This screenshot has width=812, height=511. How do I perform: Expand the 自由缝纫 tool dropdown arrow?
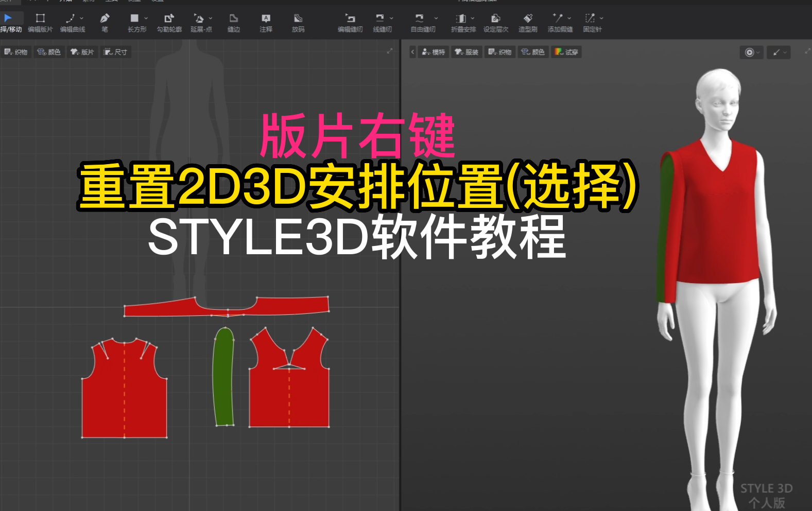pos(436,18)
